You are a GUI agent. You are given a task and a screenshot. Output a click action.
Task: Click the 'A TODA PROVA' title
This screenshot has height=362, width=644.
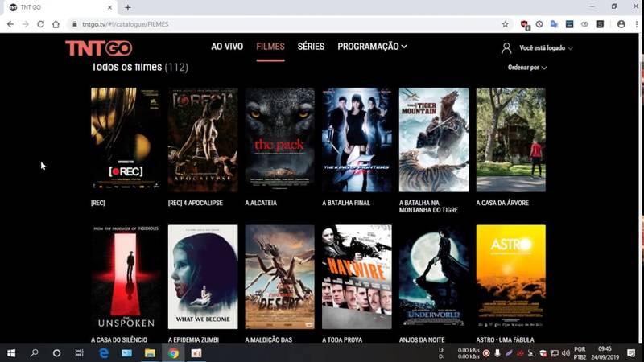click(x=341, y=339)
